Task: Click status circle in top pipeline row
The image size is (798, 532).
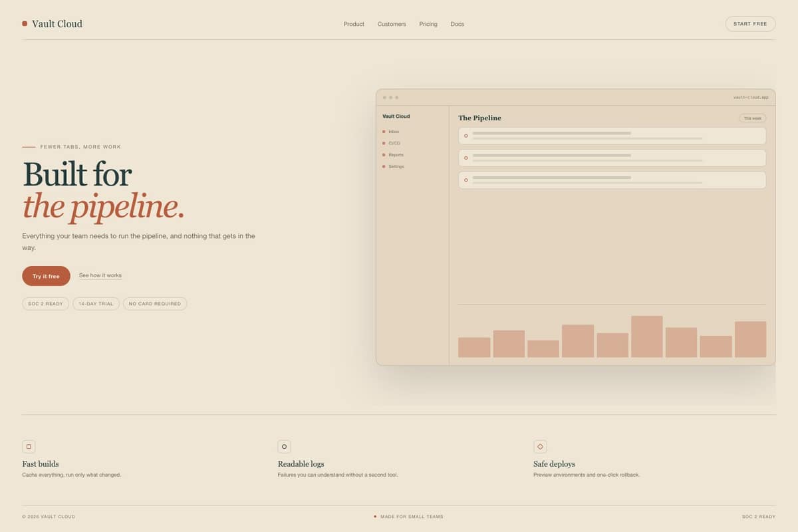Action: point(465,136)
